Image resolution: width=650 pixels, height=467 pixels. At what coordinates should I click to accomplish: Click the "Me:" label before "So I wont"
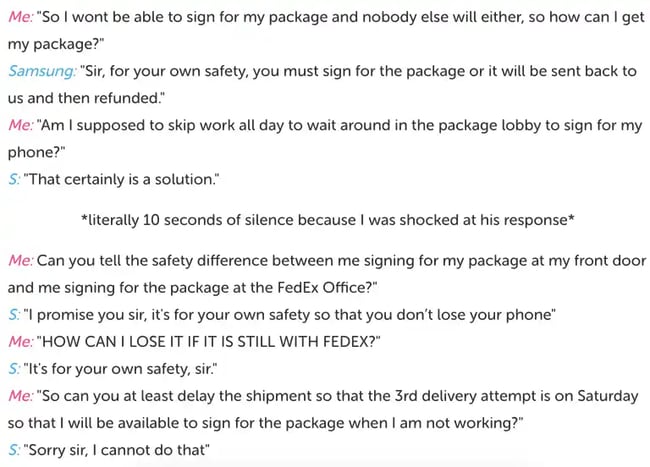(21, 18)
